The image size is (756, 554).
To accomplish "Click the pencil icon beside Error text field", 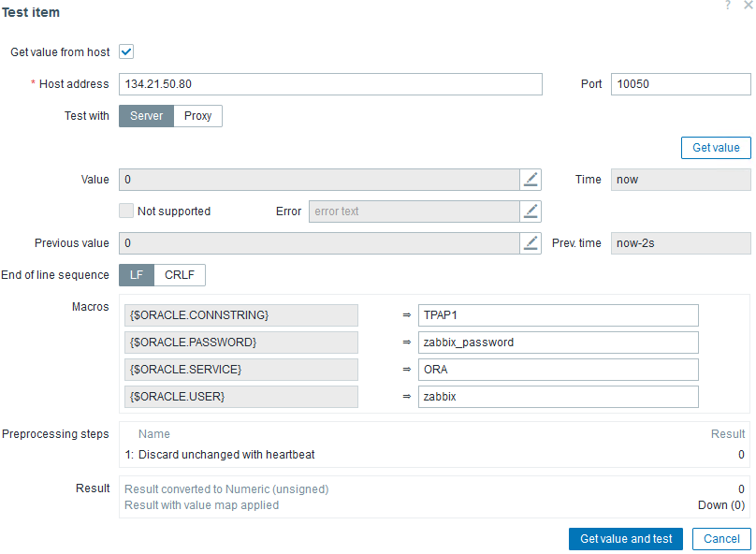I will tap(531, 211).
